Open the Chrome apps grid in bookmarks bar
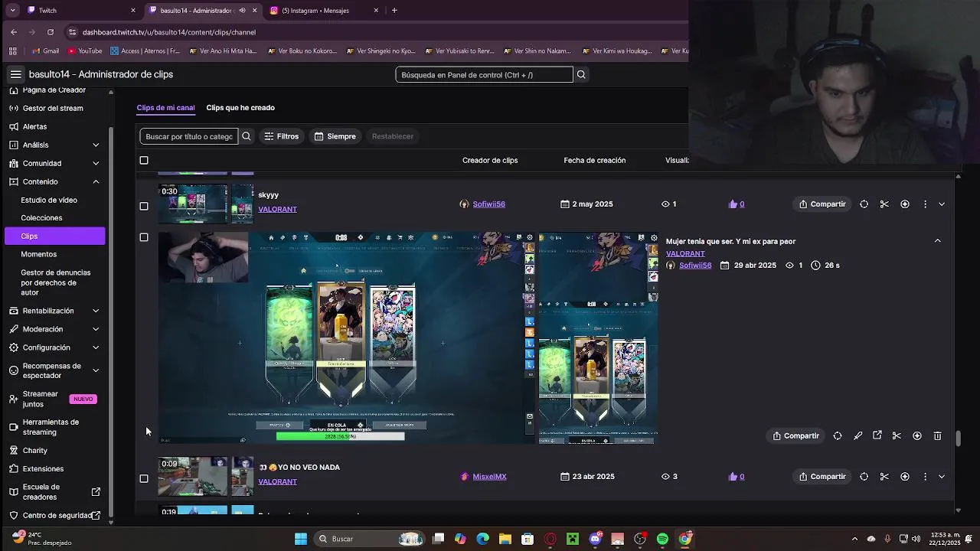Screen dimensions: 980x551 pos(12,51)
